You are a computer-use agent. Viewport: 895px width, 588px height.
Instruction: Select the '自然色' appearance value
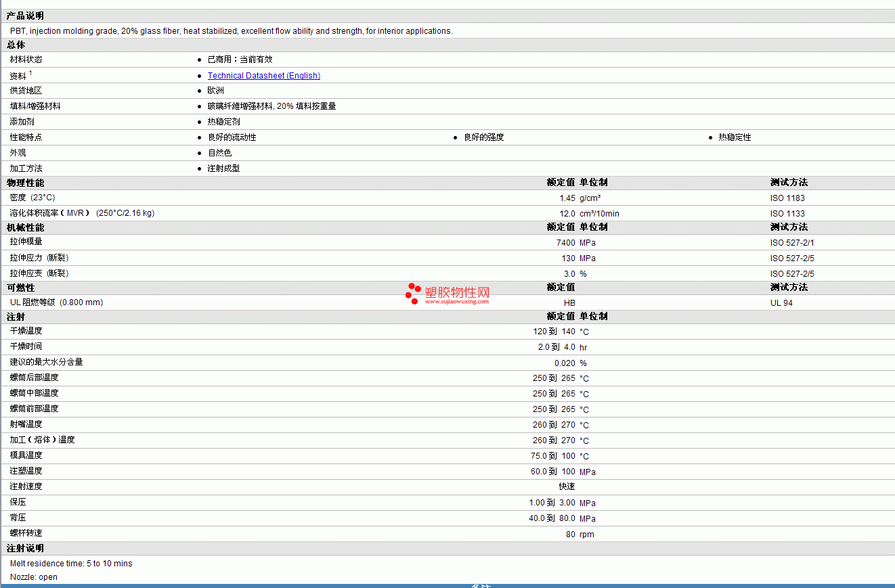coord(220,153)
